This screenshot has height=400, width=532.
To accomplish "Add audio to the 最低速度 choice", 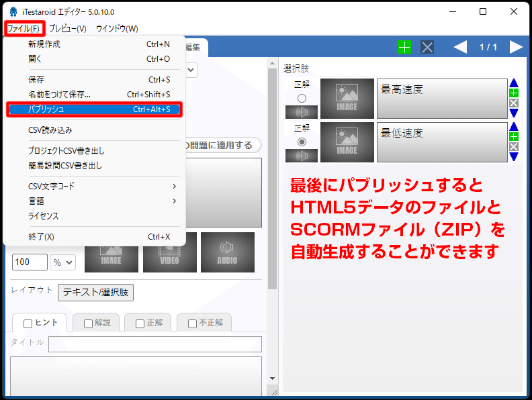I will [302, 156].
